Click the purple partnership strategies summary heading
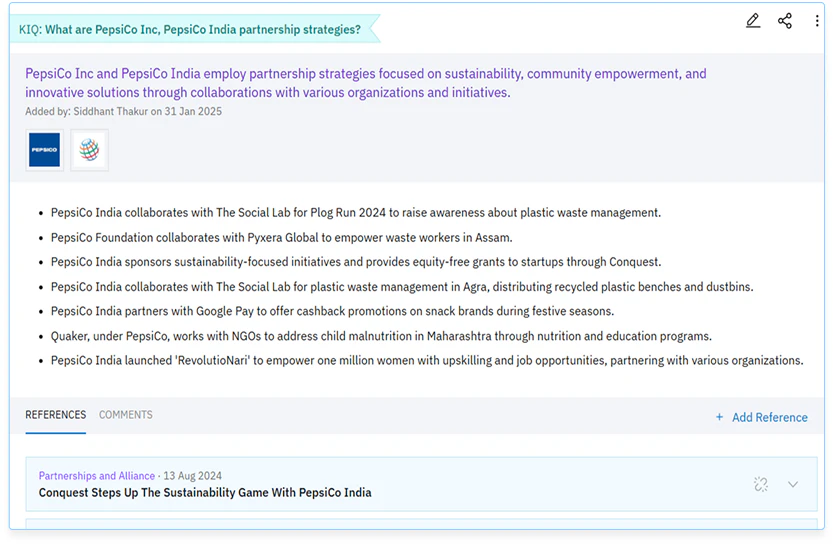The height and width of the screenshot is (544, 833). (366, 83)
